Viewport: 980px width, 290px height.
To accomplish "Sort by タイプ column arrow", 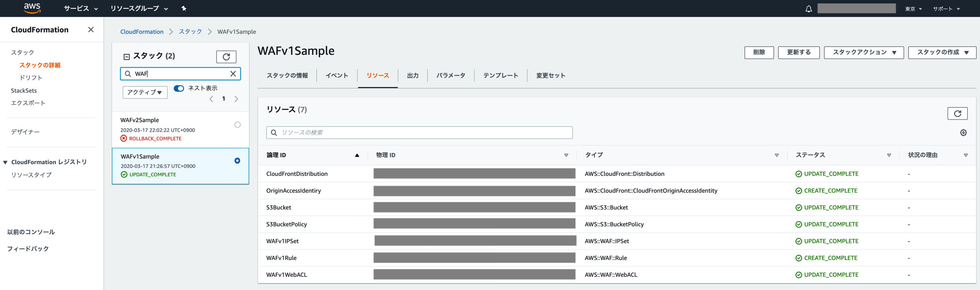I will point(777,155).
